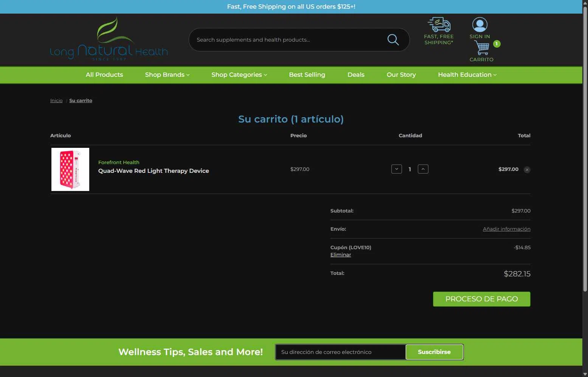Open Quad-Wave Red Light Therapy Device link
The image size is (588, 377).
click(x=154, y=171)
